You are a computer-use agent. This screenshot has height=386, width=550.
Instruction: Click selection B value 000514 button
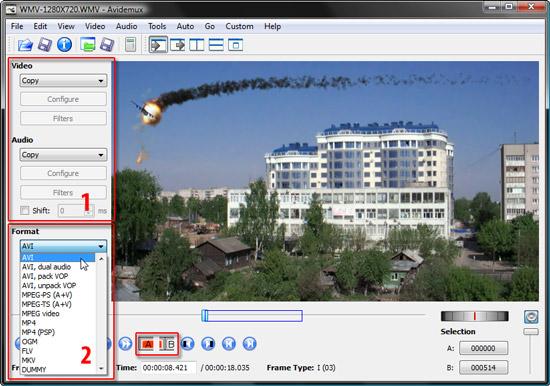483,368
